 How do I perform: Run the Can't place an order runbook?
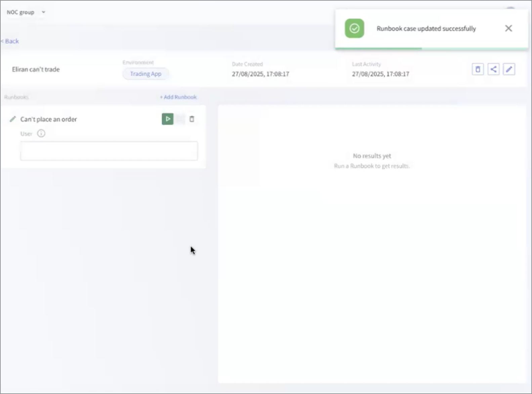tap(168, 119)
